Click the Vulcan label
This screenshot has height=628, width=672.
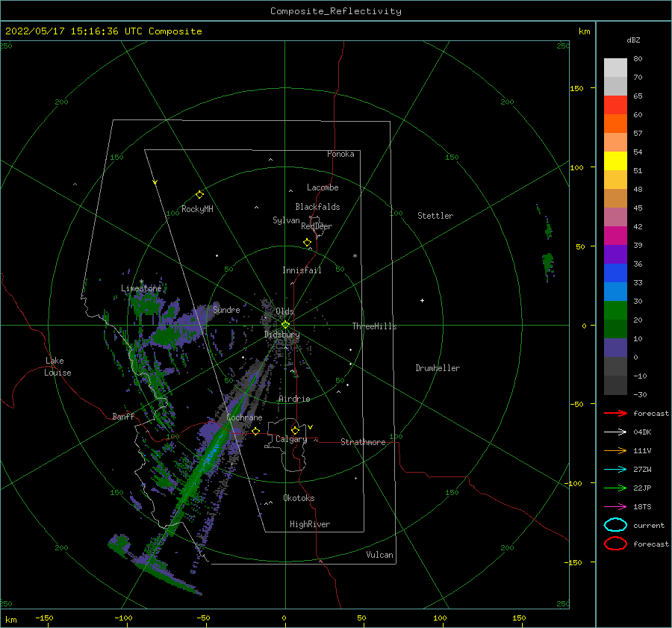tap(379, 555)
